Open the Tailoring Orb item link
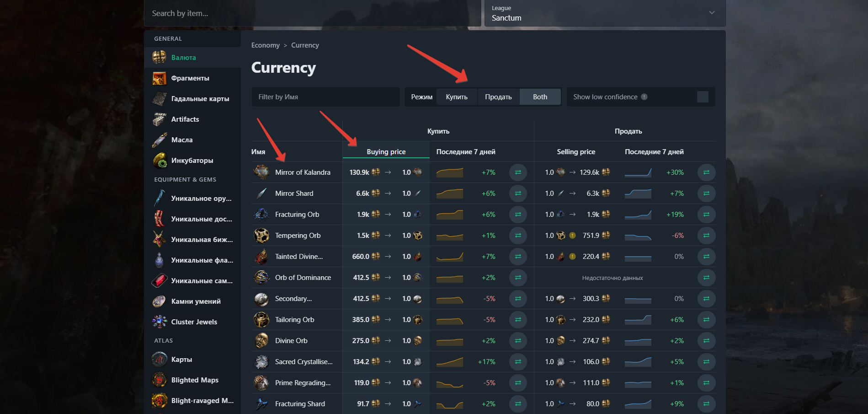 pyautogui.click(x=294, y=320)
